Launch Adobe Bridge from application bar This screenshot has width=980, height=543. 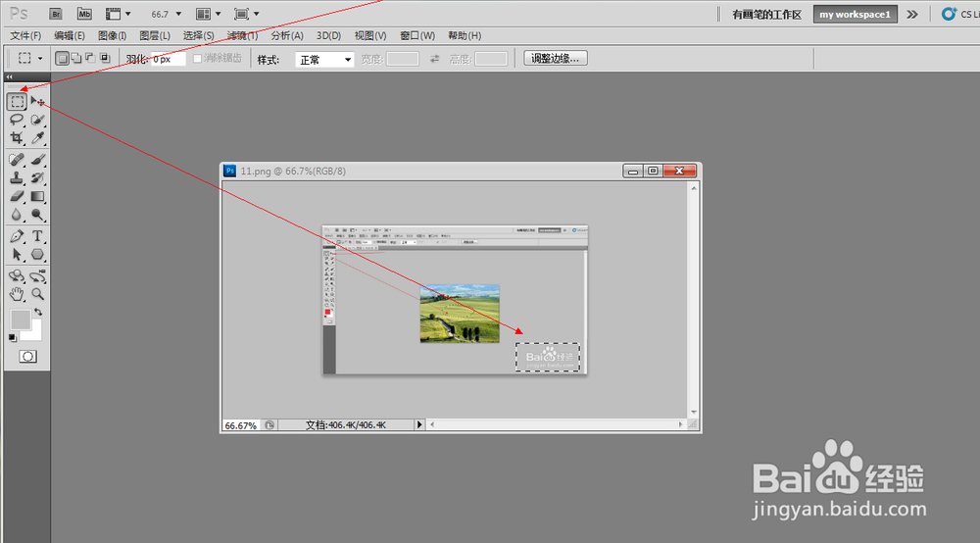[56, 14]
